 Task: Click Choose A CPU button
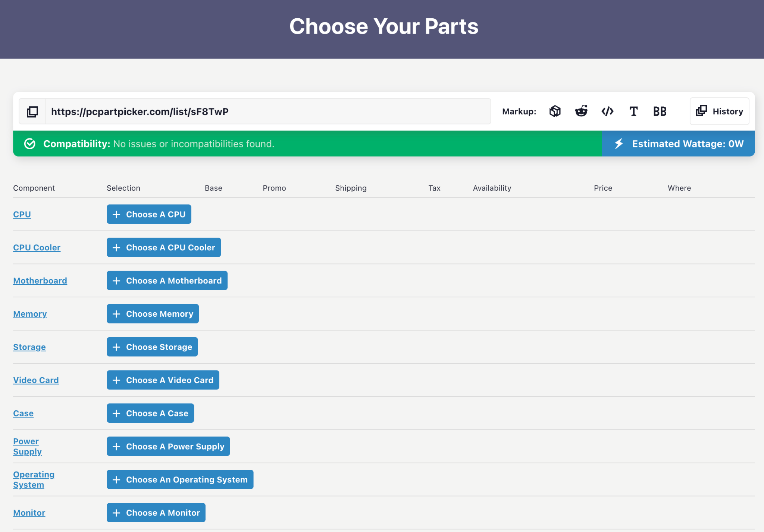(x=149, y=214)
